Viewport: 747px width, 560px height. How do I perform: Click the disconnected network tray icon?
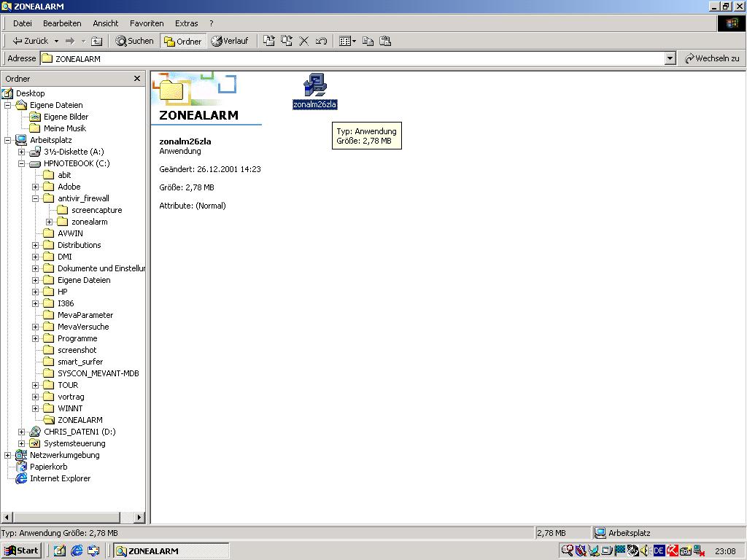tap(699, 551)
